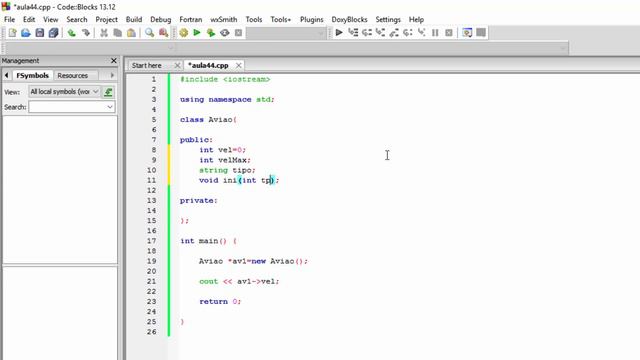The width and height of the screenshot is (640, 360).
Task: Open the debugging windows icon
Action: point(467,33)
